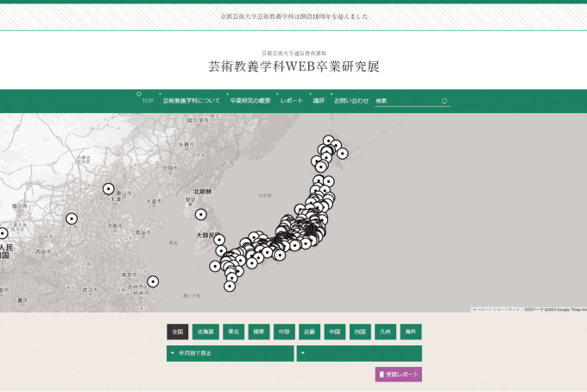
Task: Go to 卒業研究の概要 in navigation
Action: tap(250, 101)
